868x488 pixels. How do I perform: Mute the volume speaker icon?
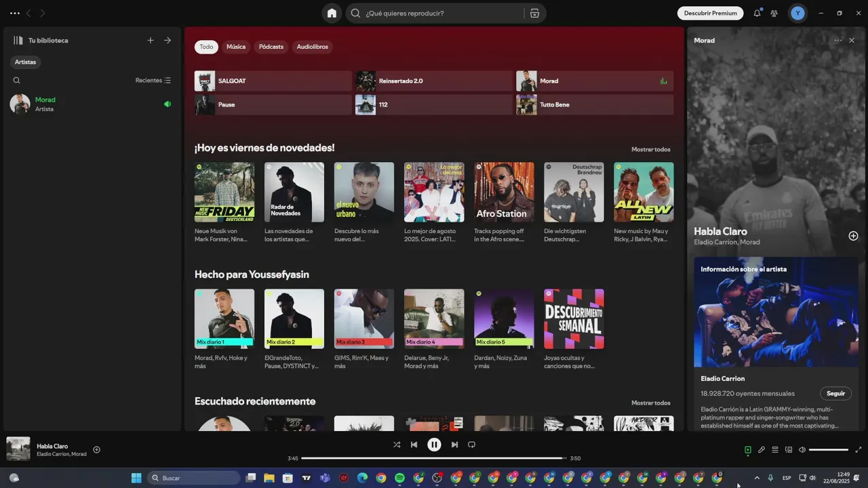tap(802, 449)
